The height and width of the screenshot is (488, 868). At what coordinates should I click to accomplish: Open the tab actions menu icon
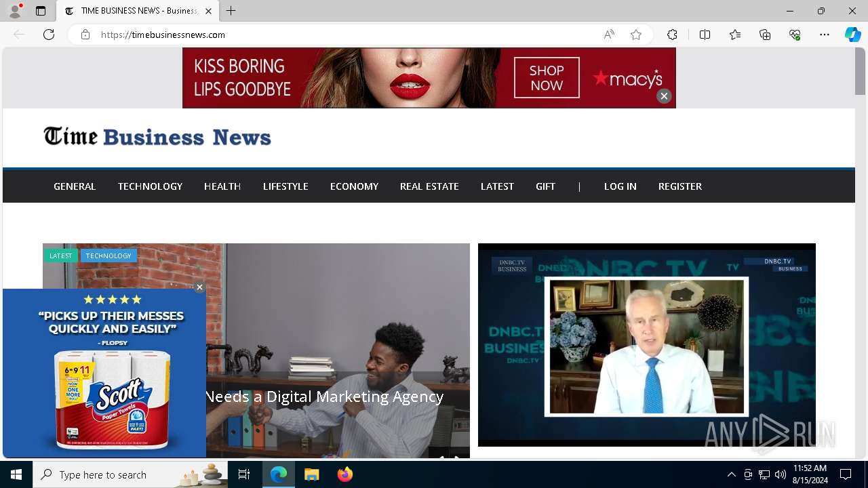(41, 11)
